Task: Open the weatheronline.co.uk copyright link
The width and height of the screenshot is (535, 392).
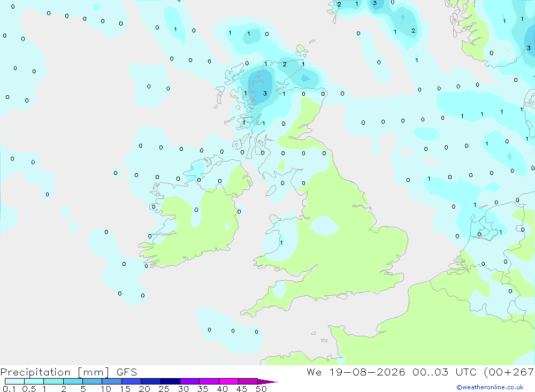Action: [490, 387]
